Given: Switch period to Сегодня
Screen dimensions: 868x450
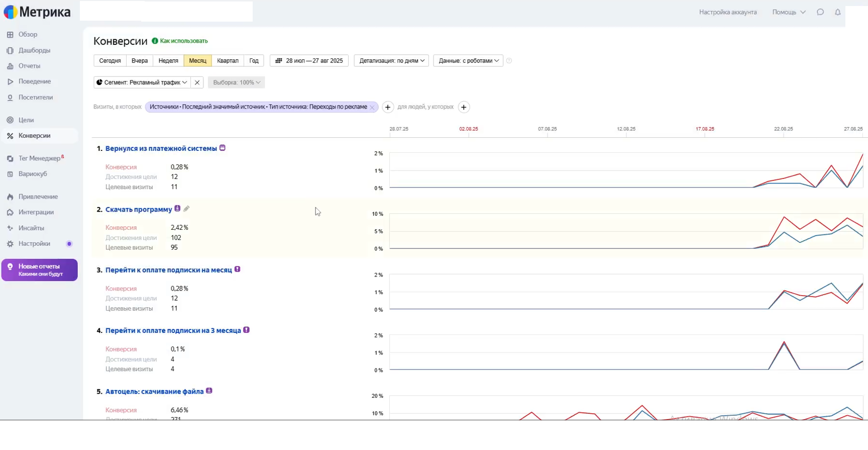Looking at the screenshot, I should click(110, 61).
